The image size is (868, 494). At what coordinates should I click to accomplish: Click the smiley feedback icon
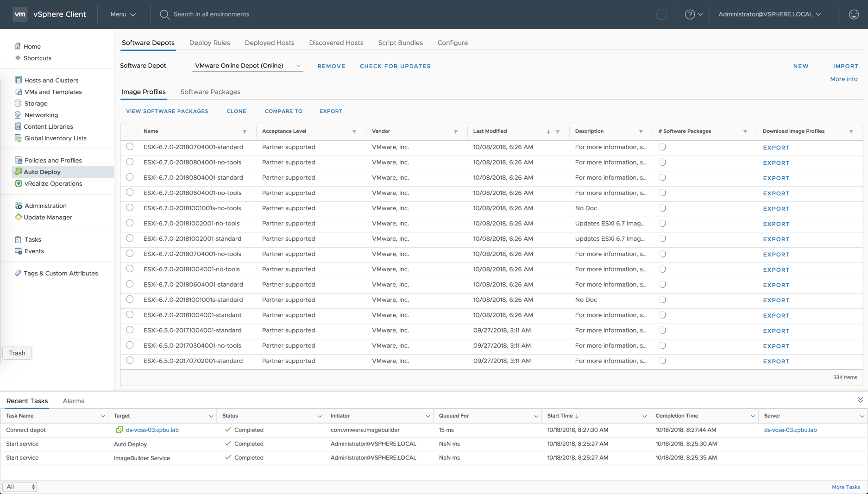(854, 14)
